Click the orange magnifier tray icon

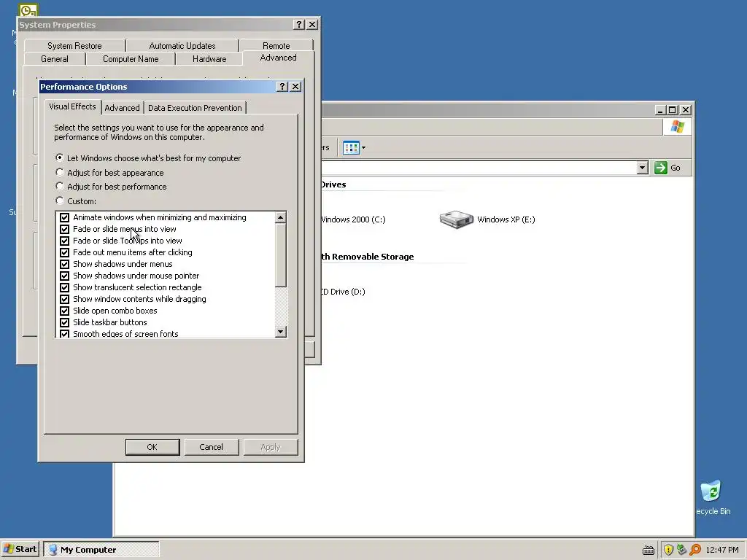(x=695, y=550)
